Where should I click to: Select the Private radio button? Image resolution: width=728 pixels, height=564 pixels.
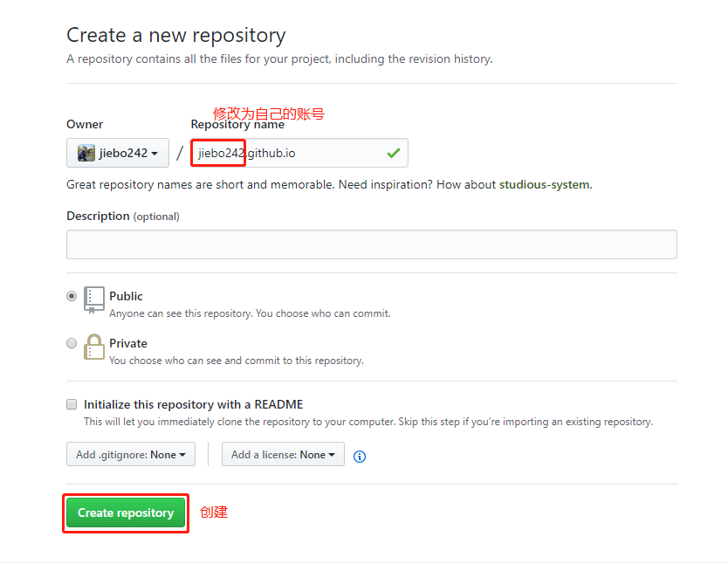coord(72,343)
